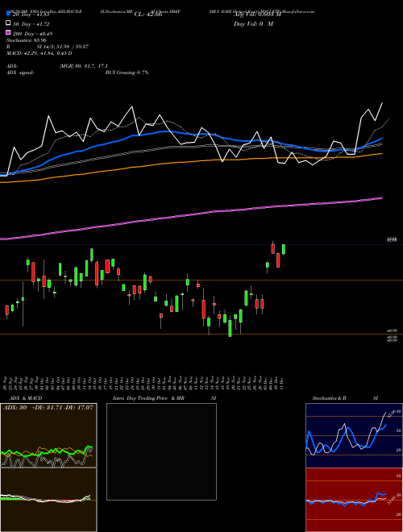Viewport: 403px width, 532px height.
Task: Click the 'ADX signal:' label
Action: [20, 73]
